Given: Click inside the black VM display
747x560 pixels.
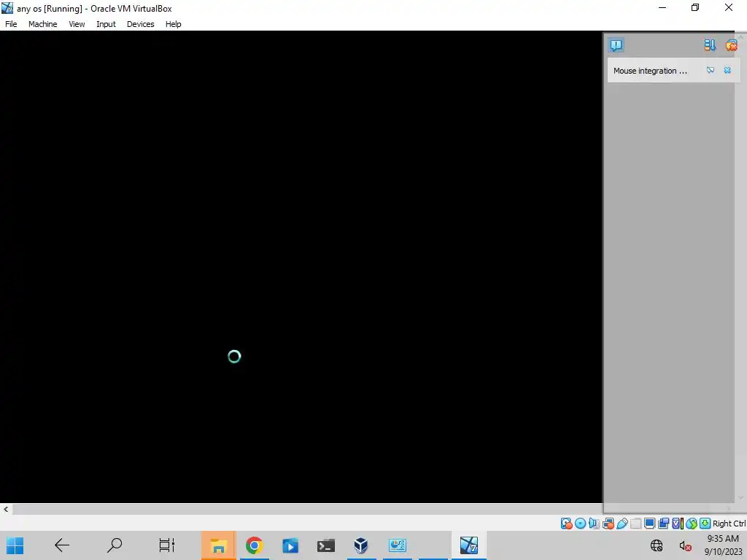Looking at the screenshot, I should coord(301,267).
